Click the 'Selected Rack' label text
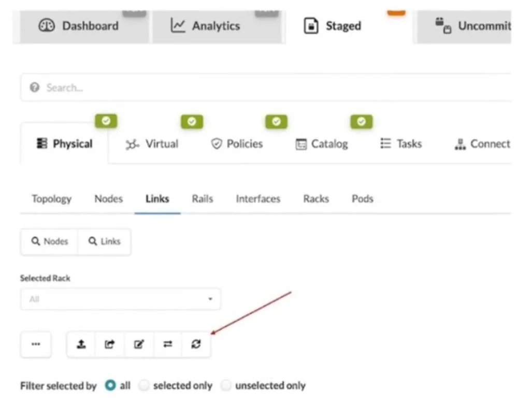This screenshot has height=405, width=532. 45,278
